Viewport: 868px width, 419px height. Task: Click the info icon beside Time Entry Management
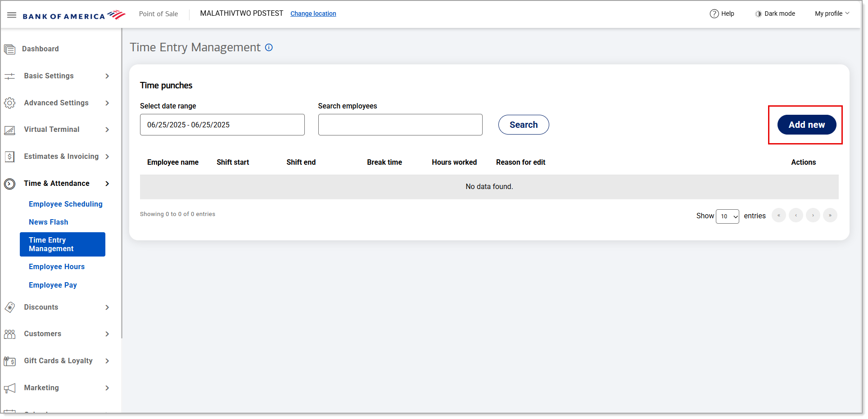coord(269,47)
